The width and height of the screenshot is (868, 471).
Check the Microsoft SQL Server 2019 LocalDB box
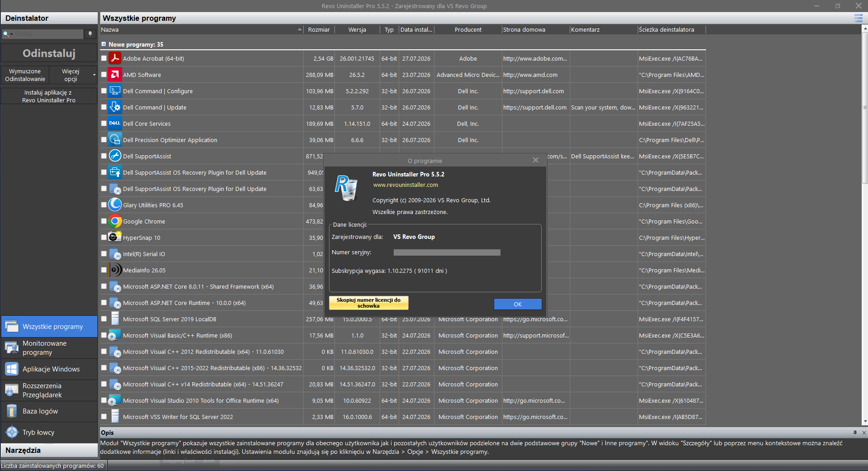pyautogui.click(x=104, y=319)
